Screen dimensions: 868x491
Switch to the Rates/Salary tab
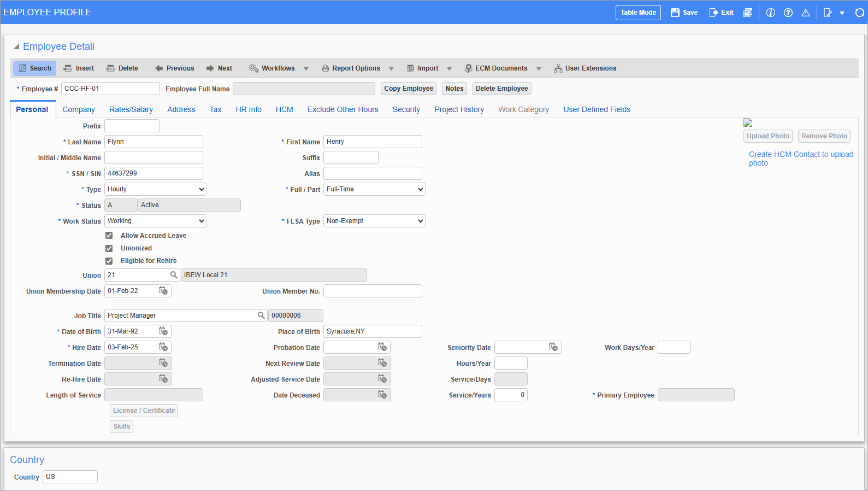coord(131,109)
